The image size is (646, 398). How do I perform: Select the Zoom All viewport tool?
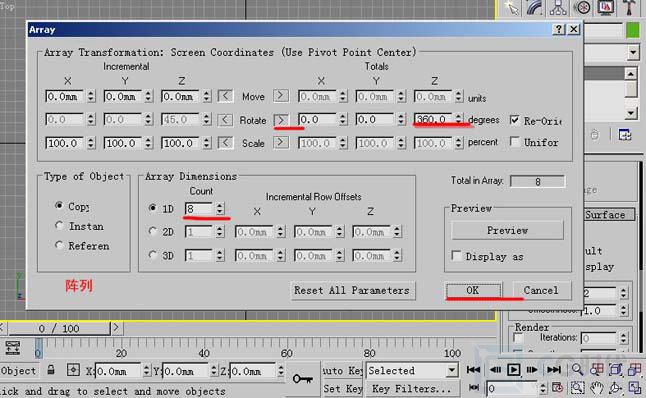pos(597,370)
